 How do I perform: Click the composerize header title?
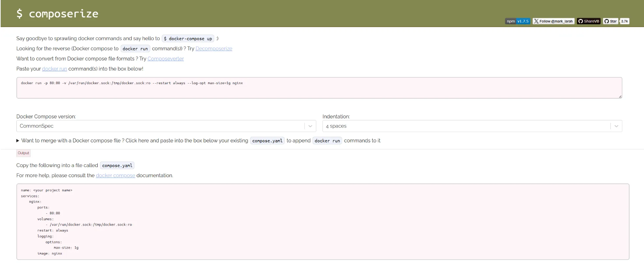click(58, 14)
